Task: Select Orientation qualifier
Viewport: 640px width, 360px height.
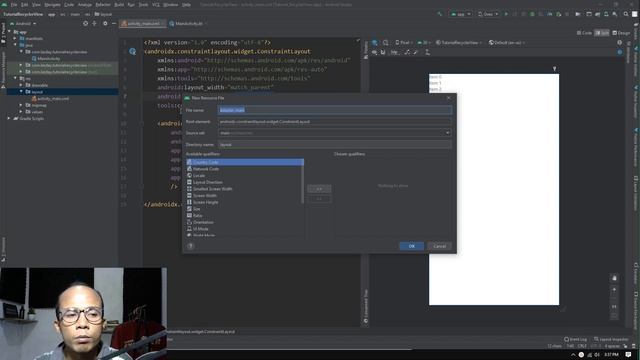Action: (x=245, y=222)
